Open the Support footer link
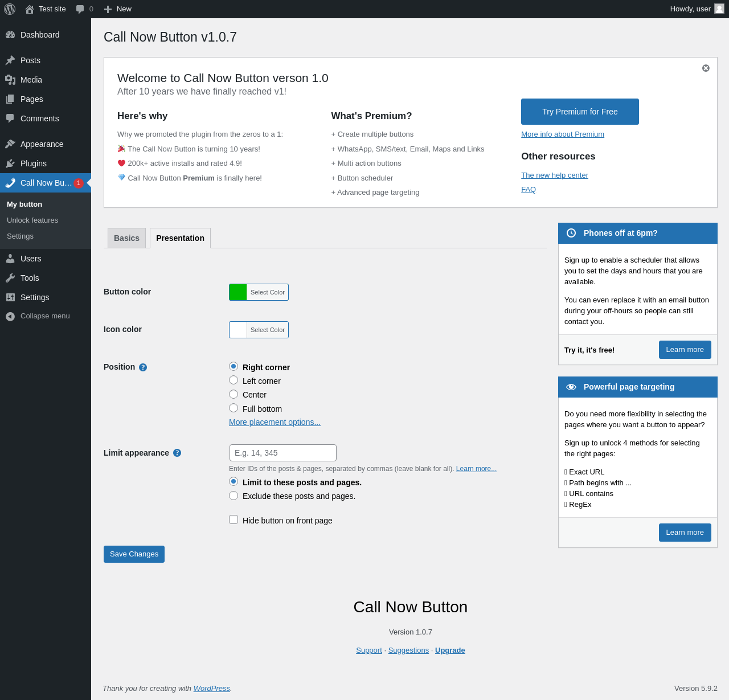Viewport: 729px width, 700px height. (x=369, y=650)
